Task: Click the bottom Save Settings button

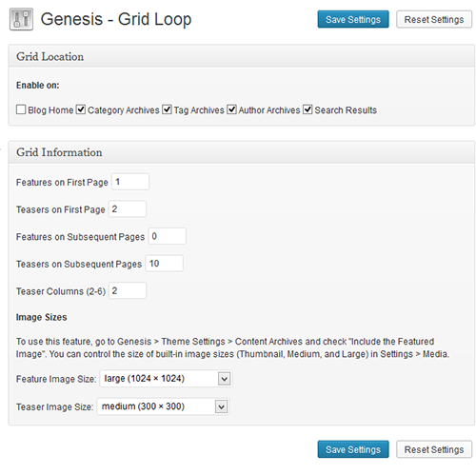Action: tap(353, 449)
